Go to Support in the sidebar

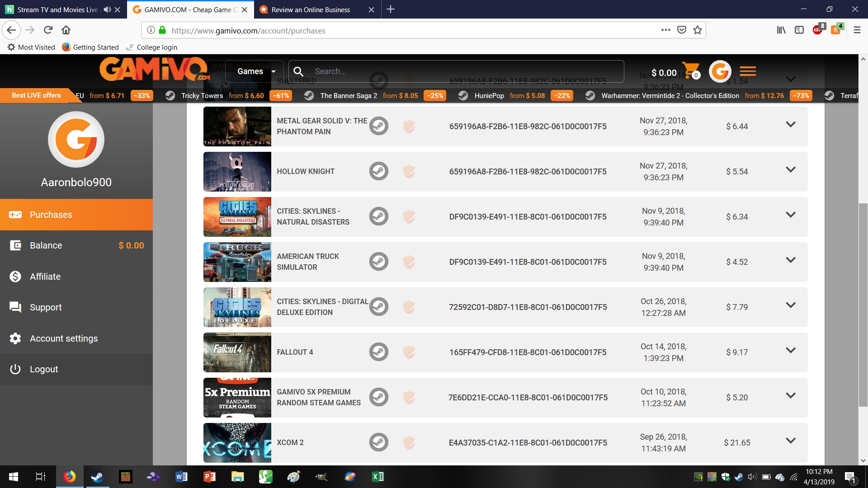[46, 307]
